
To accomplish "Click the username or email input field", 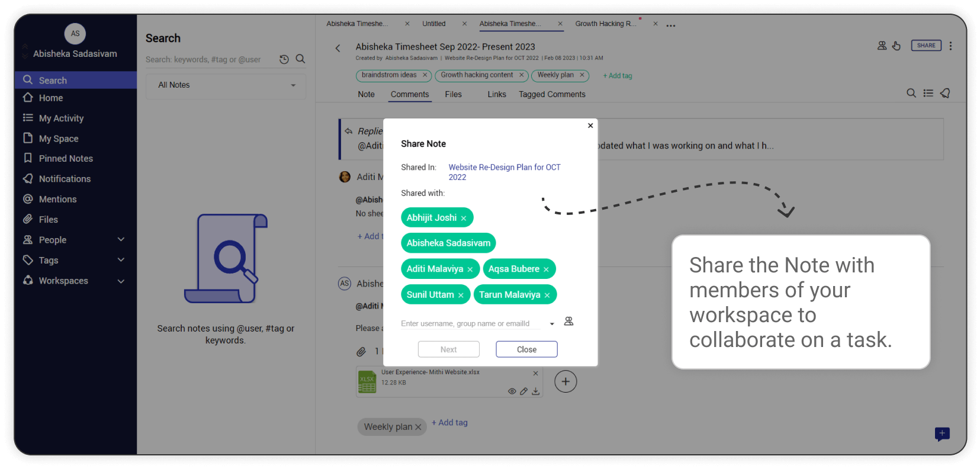I will point(471,324).
